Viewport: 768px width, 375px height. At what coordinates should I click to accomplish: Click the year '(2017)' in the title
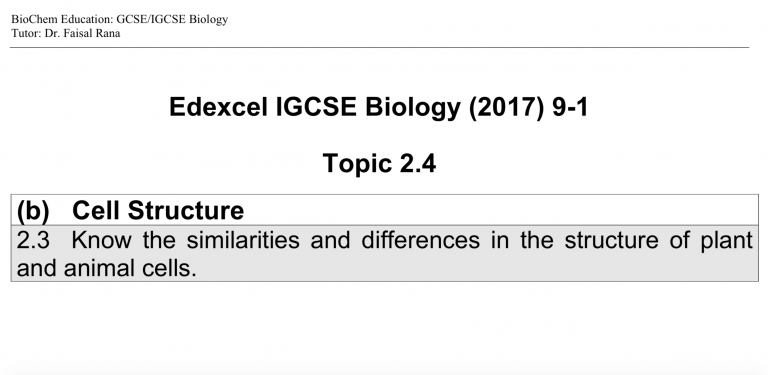point(506,107)
